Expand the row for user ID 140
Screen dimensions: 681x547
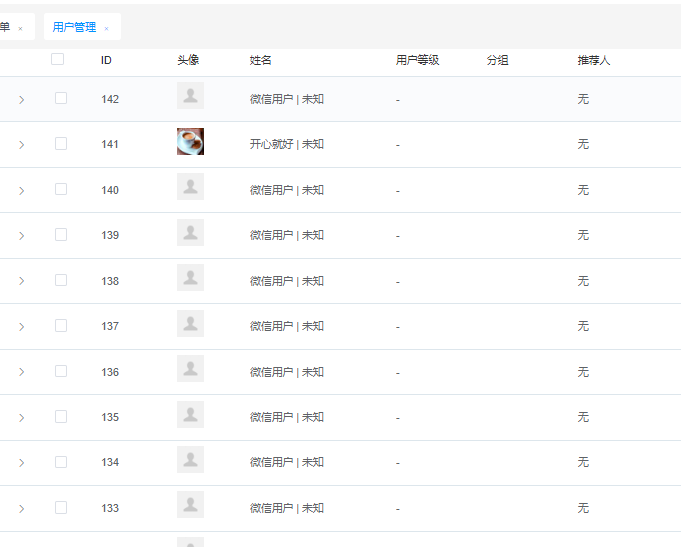(x=21, y=190)
